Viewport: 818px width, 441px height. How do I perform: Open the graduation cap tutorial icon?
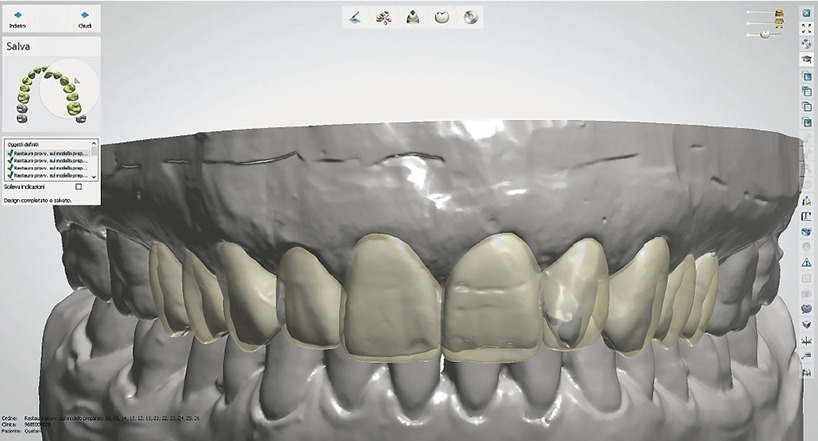click(806, 59)
